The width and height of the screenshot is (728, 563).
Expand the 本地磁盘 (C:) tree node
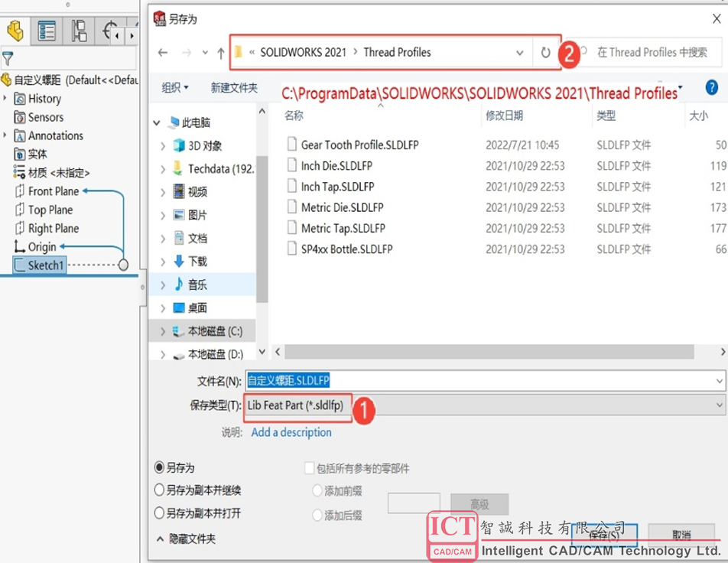coord(162,331)
